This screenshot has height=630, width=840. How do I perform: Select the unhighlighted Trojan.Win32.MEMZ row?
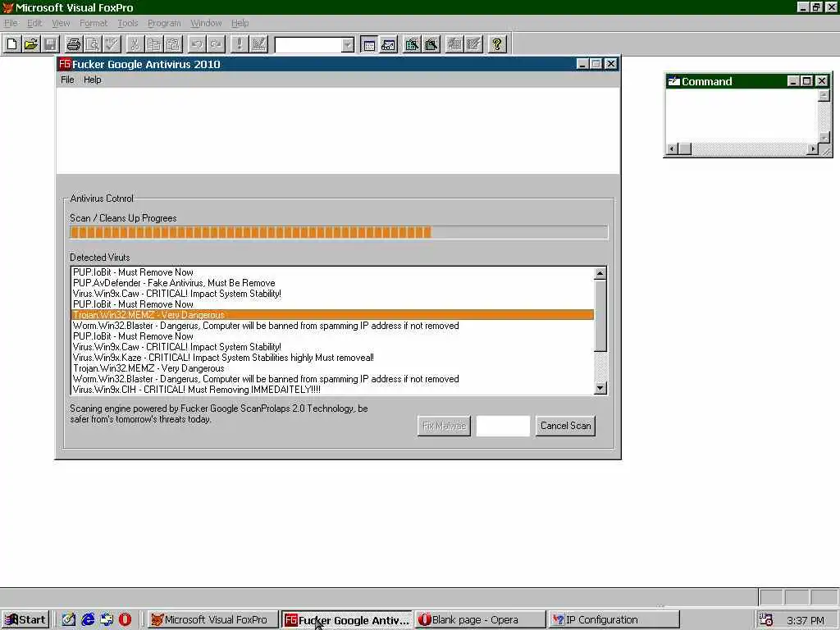(333, 368)
